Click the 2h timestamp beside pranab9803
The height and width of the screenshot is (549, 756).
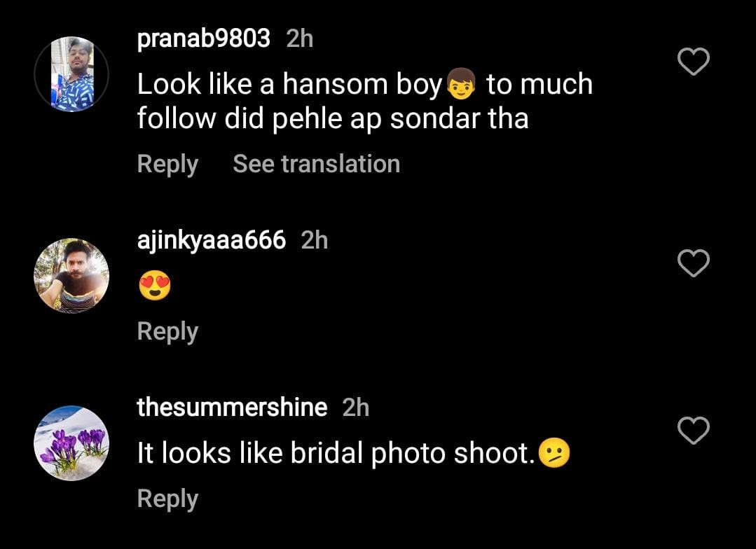pyautogui.click(x=300, y=39)
